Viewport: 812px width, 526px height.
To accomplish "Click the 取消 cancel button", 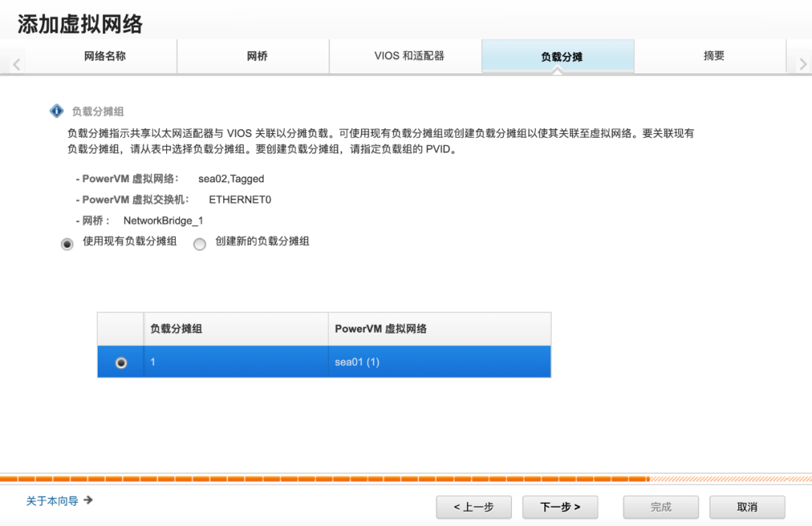I will [747, 507].
